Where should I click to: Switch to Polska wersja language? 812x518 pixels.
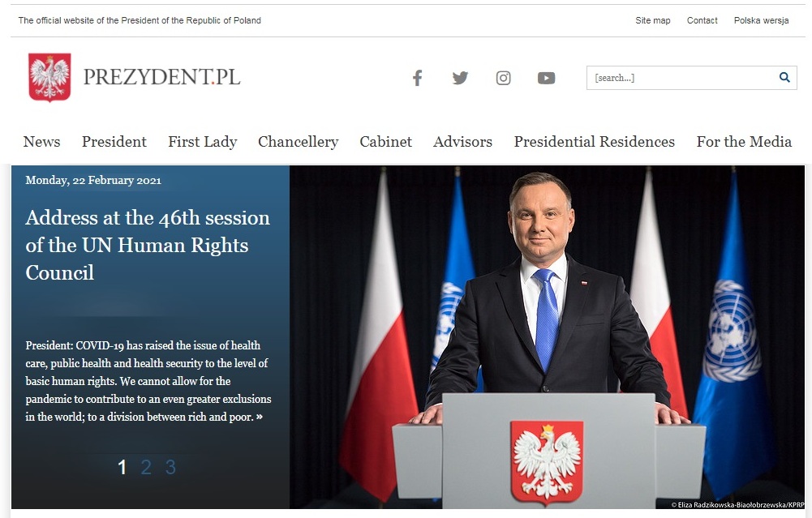click(761, 21)
